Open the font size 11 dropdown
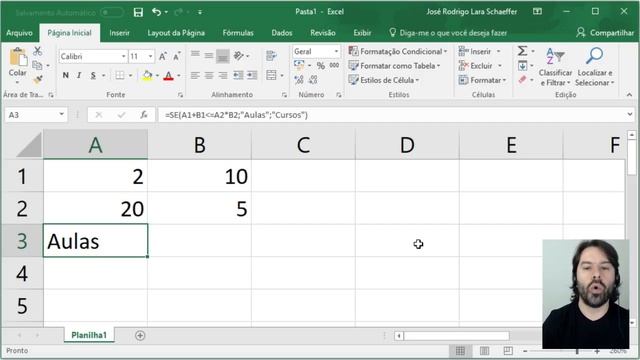 click(151, 56)
